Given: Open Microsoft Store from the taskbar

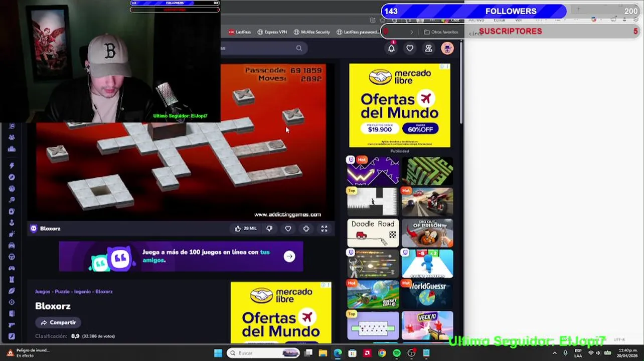Looking at the screenshot, I should (x=353, y=353).
